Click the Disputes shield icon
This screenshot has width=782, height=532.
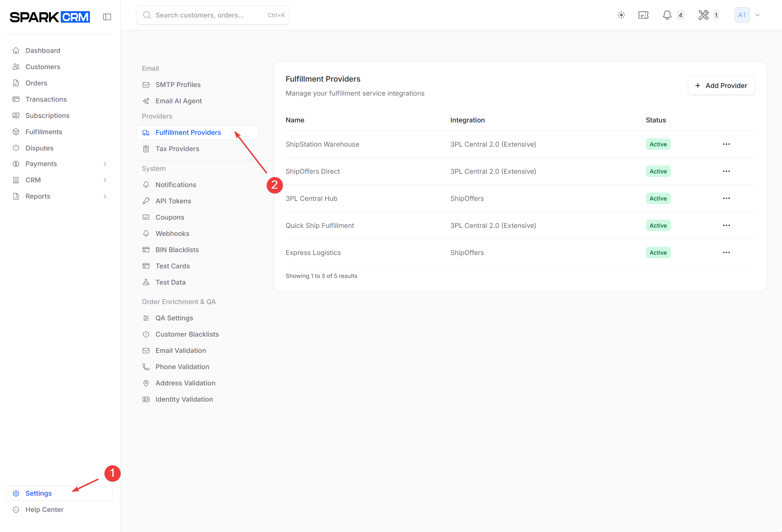point(16,148)
